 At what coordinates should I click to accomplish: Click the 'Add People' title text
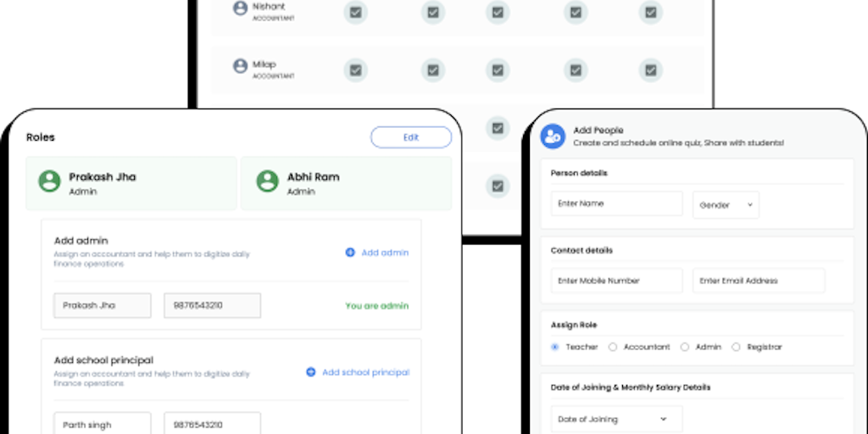click(598, 131)
